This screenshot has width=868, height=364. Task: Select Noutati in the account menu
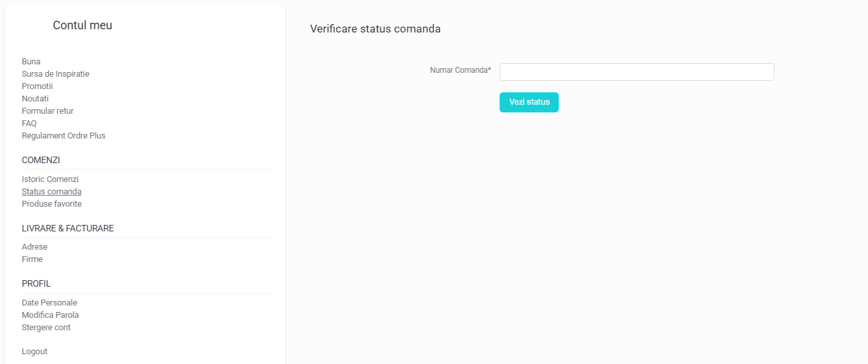pyautogui.click(x=35, y=99)
